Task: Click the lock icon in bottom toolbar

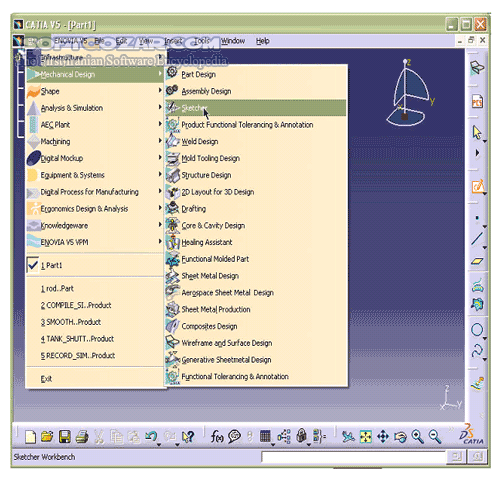Action: [x=301, y=436]
